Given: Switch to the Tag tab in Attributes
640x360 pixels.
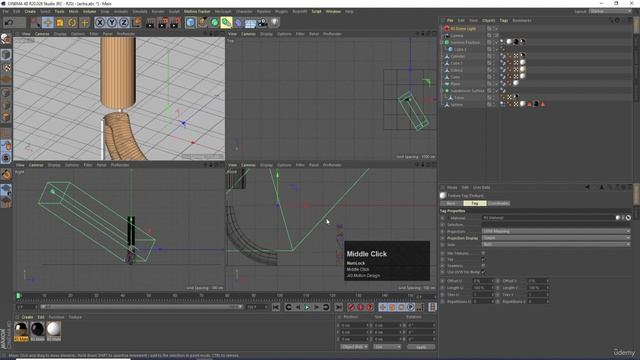Looking at the screenshot, I should 475,203.
